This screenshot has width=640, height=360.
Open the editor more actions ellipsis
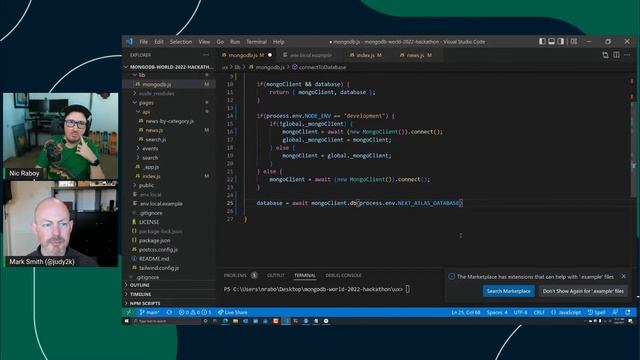tap(627, 55)
